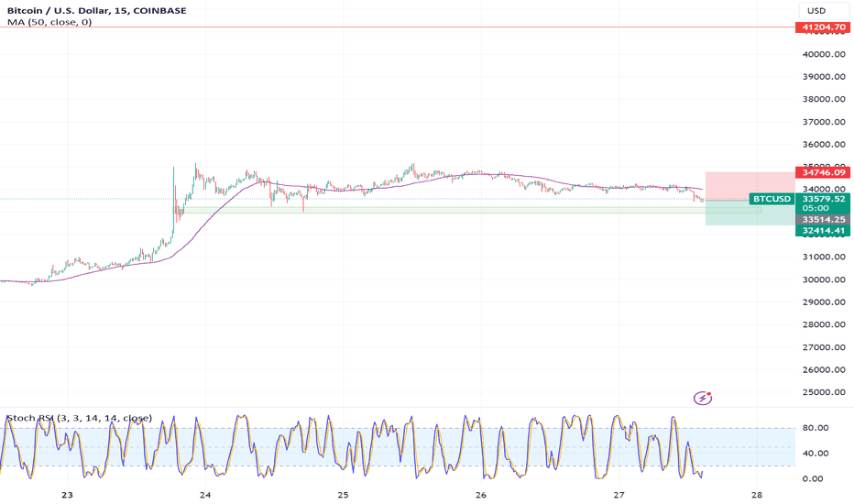Click date label 27 on time axis
Screen dimensions: 854x504
(x=619, y=495)
